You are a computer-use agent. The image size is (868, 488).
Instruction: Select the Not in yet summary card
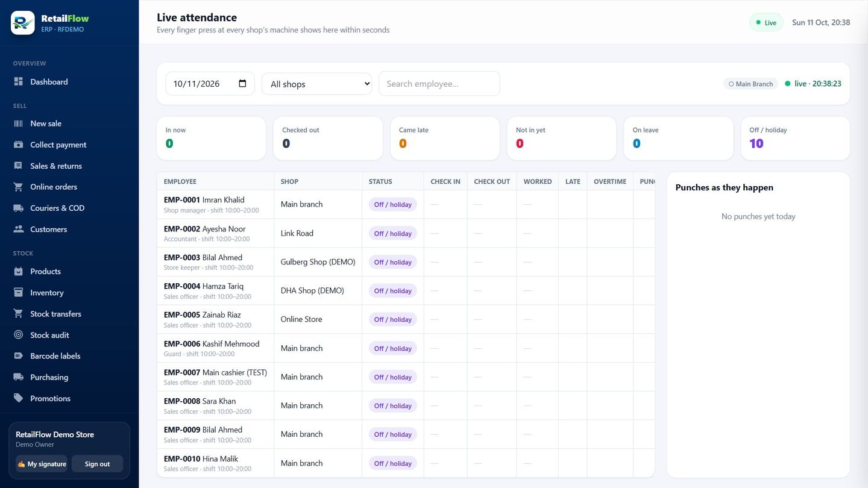[x=562, y=139]
